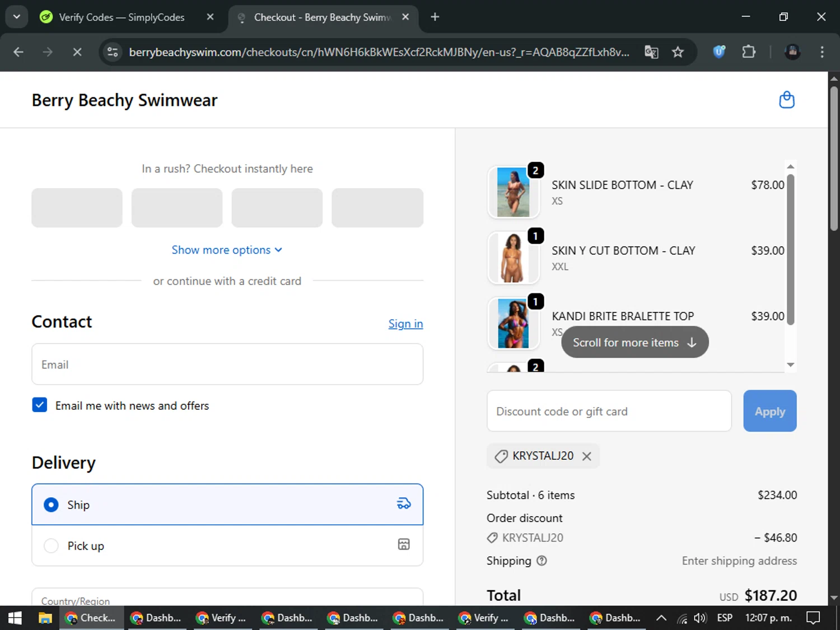The height and width of the screenshot is (630, 840).
Task: Open the Chrome tab search dropdown
Action: (x=17, y=17)
